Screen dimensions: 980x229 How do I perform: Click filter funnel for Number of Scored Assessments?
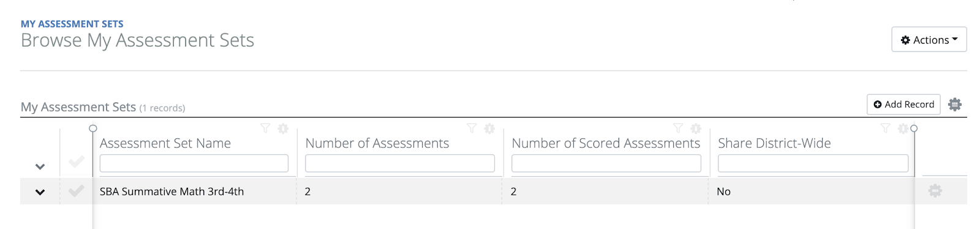(678, 128)
